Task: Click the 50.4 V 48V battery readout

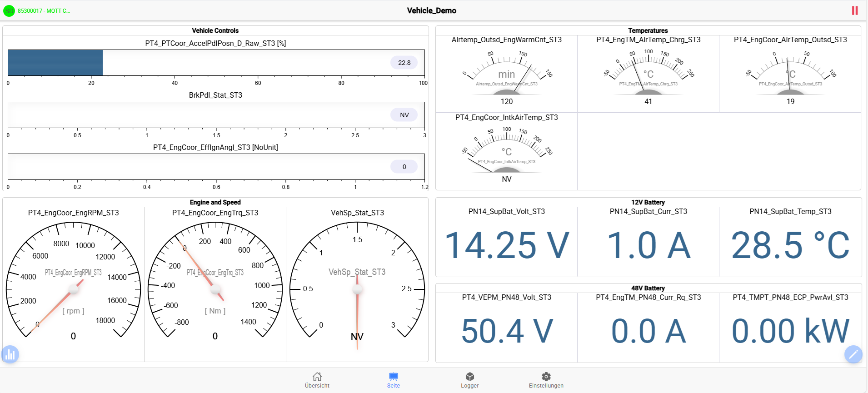Action: coord(506,331)
